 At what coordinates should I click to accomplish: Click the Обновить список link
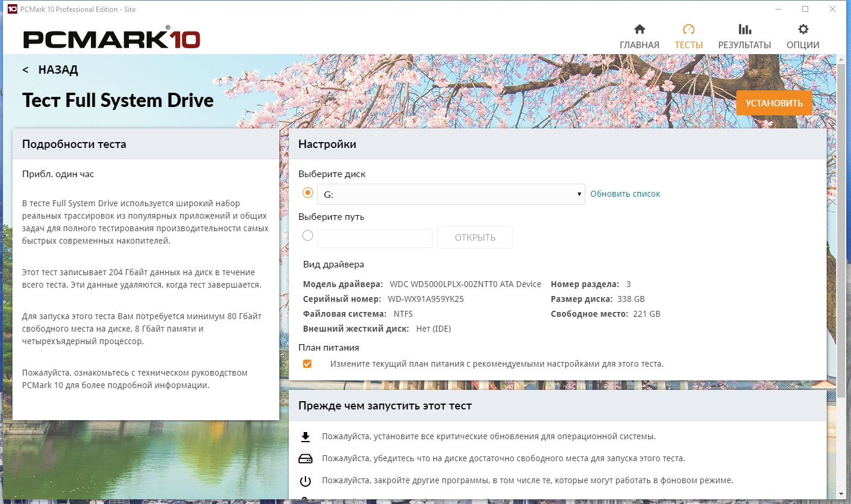click(625, 194)
